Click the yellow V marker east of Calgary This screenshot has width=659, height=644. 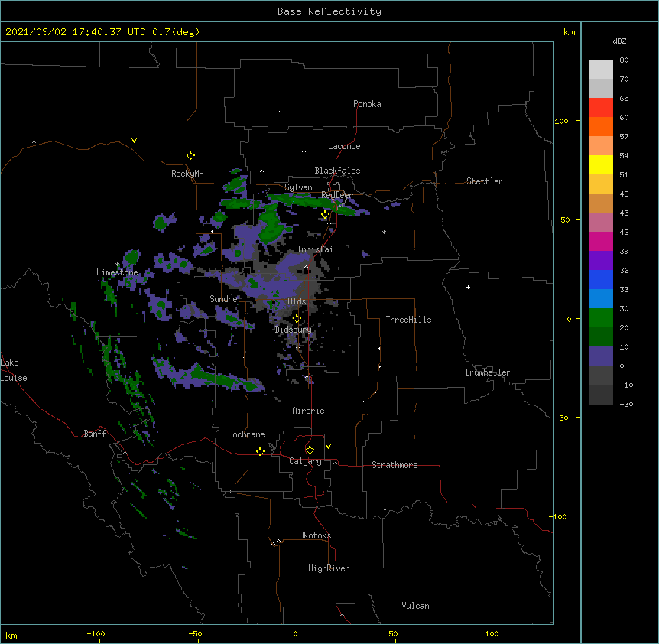328,447
